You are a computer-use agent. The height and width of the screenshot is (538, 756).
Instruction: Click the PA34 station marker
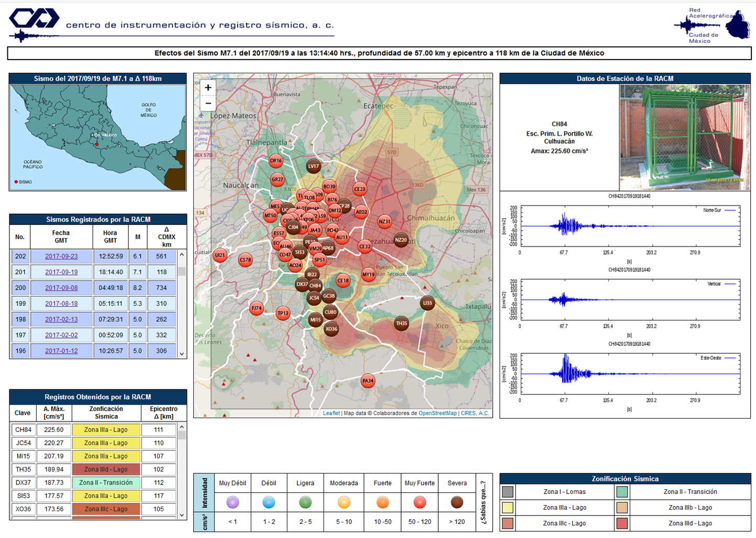click(x=368, y=381)
